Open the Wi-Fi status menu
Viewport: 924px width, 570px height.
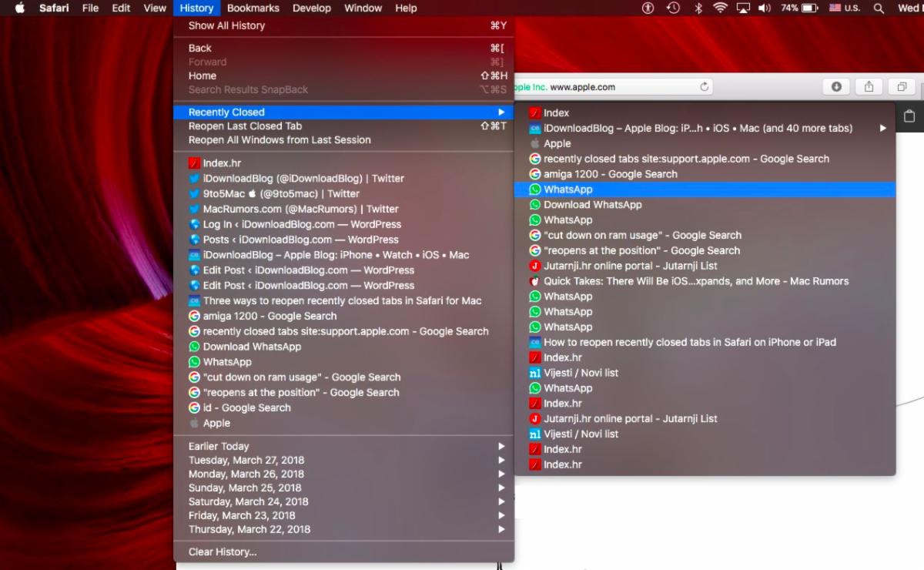[720, 8]
